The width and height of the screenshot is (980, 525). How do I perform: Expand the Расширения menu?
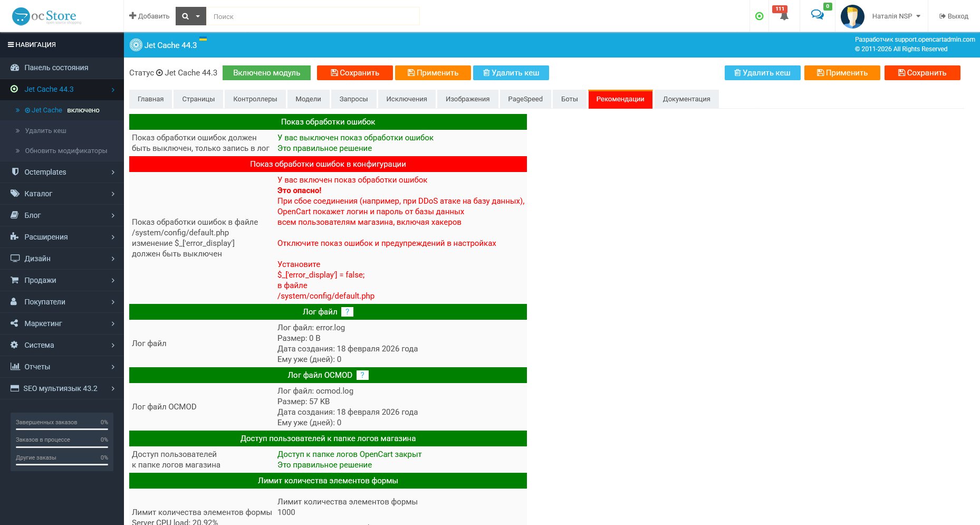[62, 237]
